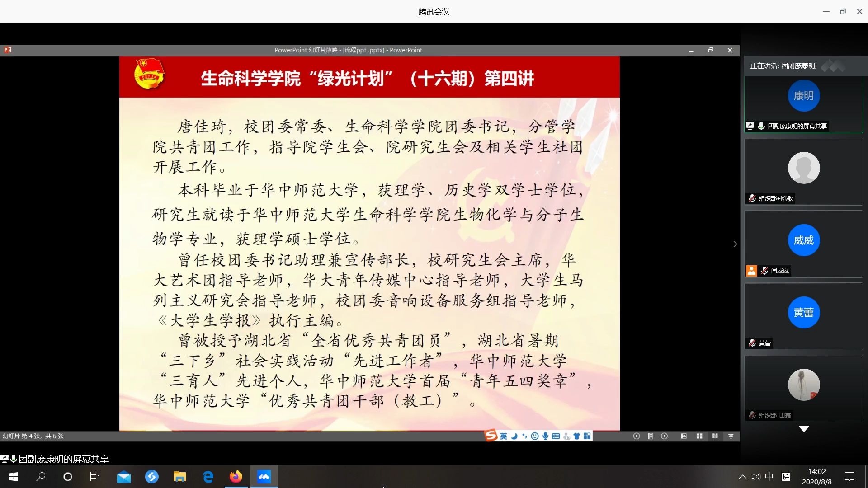Open the Action Center from the taskbar

[x=849, y=476]
